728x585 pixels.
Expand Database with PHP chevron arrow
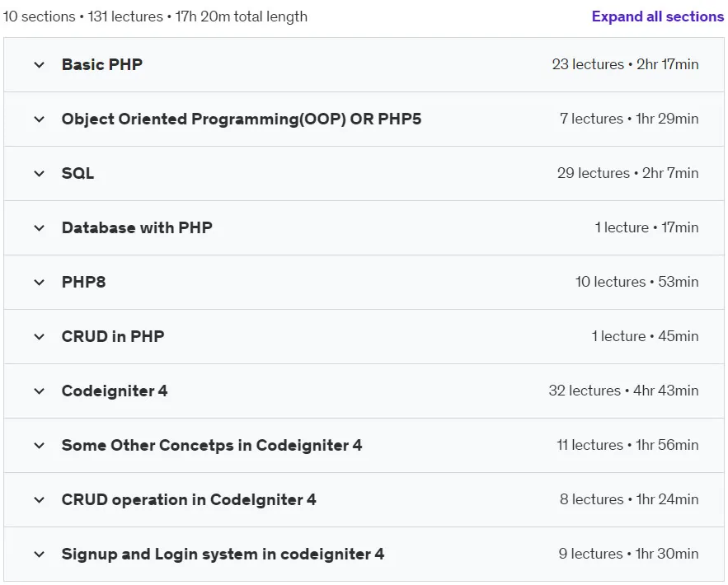point(40,227)
